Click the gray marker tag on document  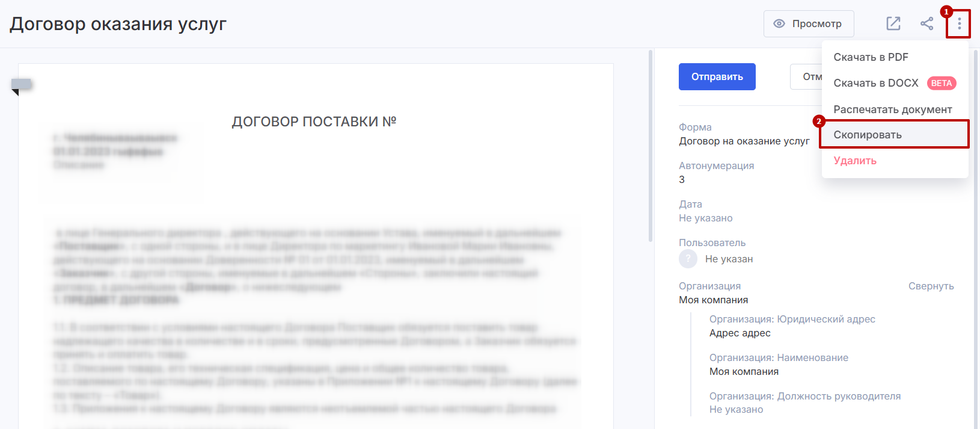point(21,85)
